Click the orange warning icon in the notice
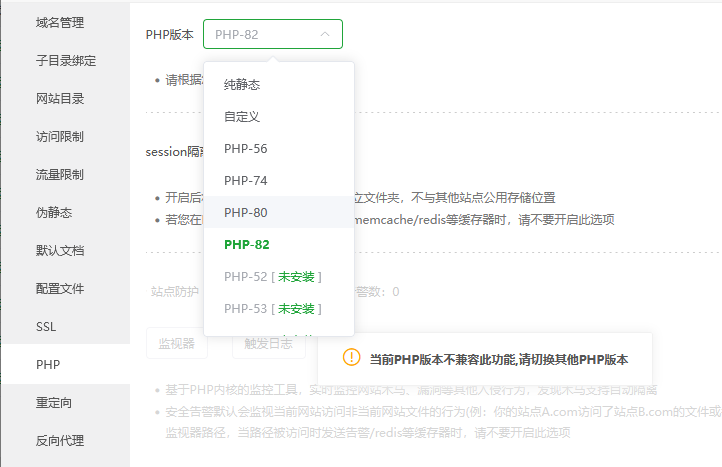The width and height of the screenshot is (722, 467). tap(351, 357)
